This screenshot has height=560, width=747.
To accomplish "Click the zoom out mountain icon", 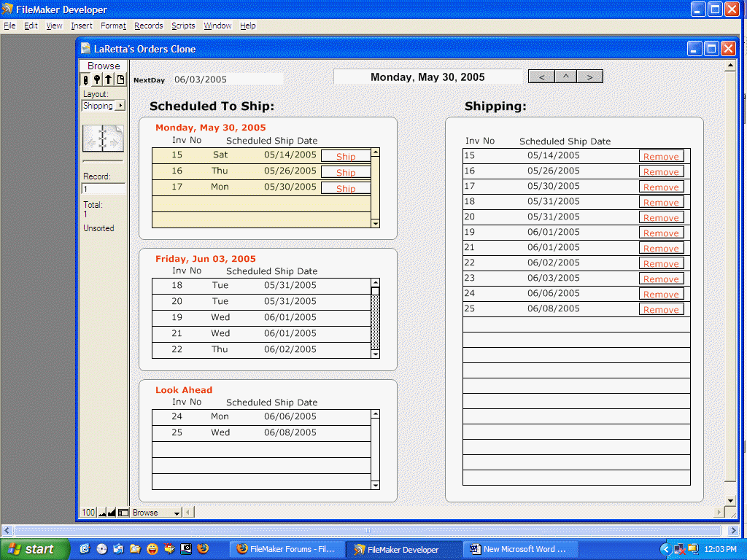I will click(x=102, y=513).
